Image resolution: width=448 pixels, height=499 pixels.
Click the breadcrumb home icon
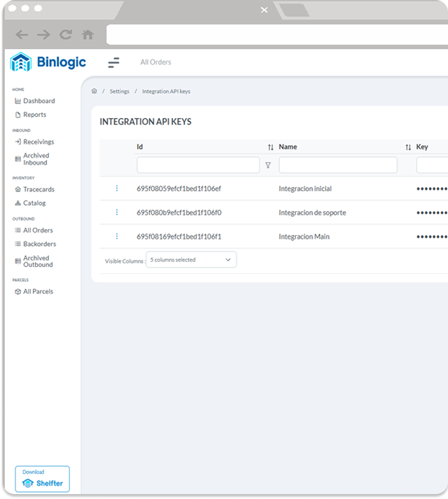[x=95, y=91]
